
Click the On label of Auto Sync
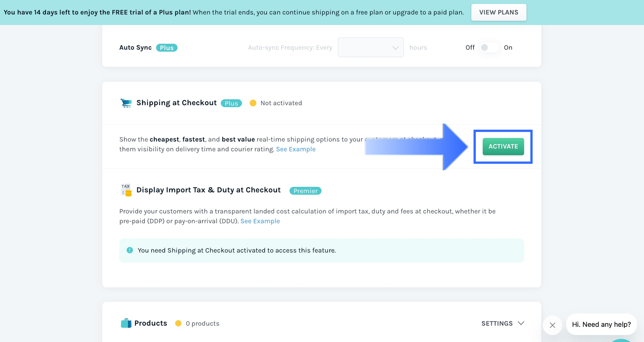pyautogui.click(x=508, y=48)
